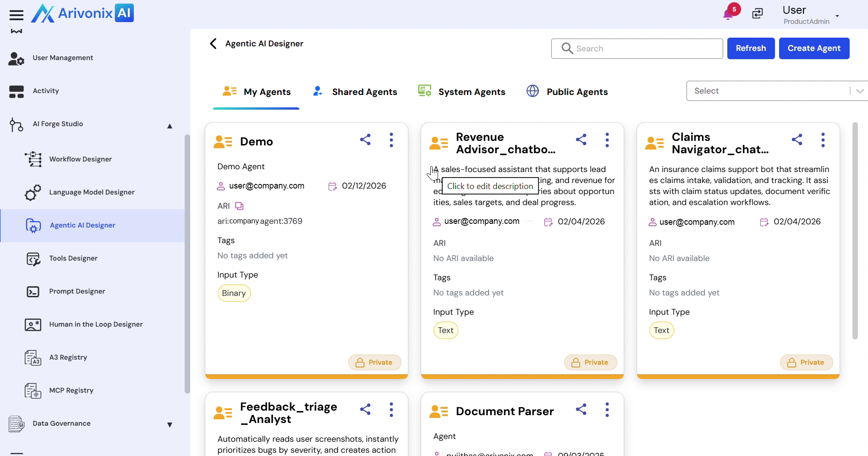Click the Create Agent button
Viewport: 868px width, 456px height.
point(814,48)
